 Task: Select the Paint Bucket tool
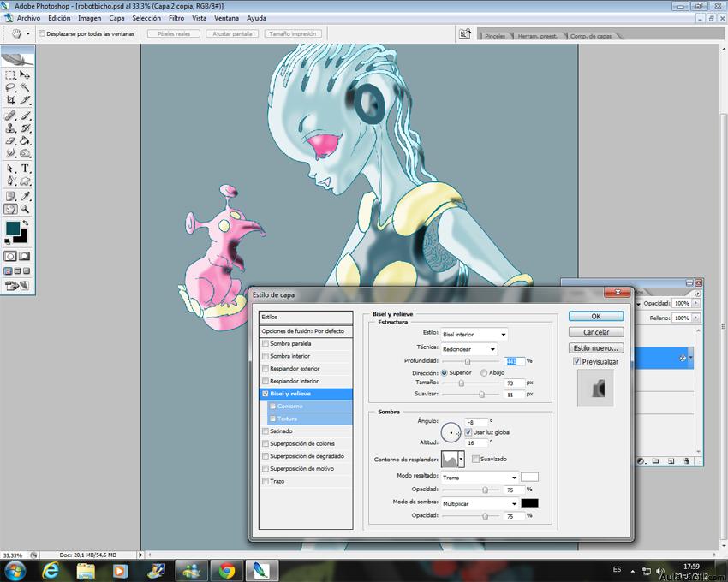(x=25, y=140)
